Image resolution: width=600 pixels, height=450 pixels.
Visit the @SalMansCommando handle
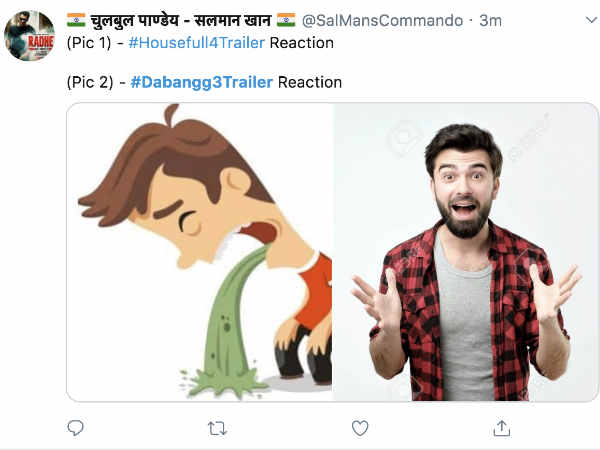click(x=382, y=20)
